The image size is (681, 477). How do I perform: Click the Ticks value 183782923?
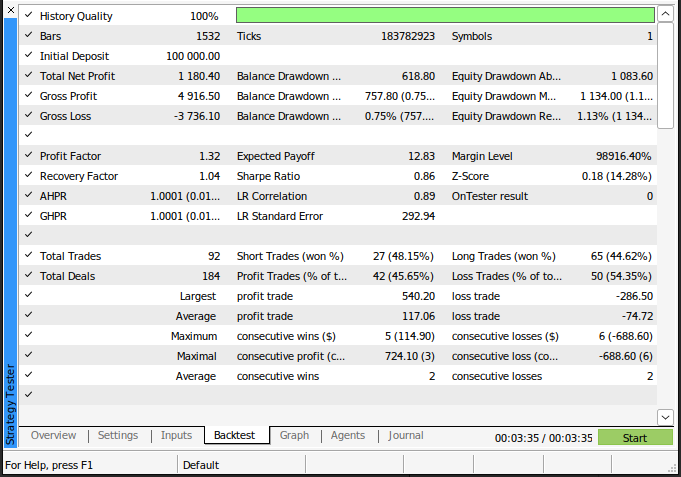click(x=408, y=36)
